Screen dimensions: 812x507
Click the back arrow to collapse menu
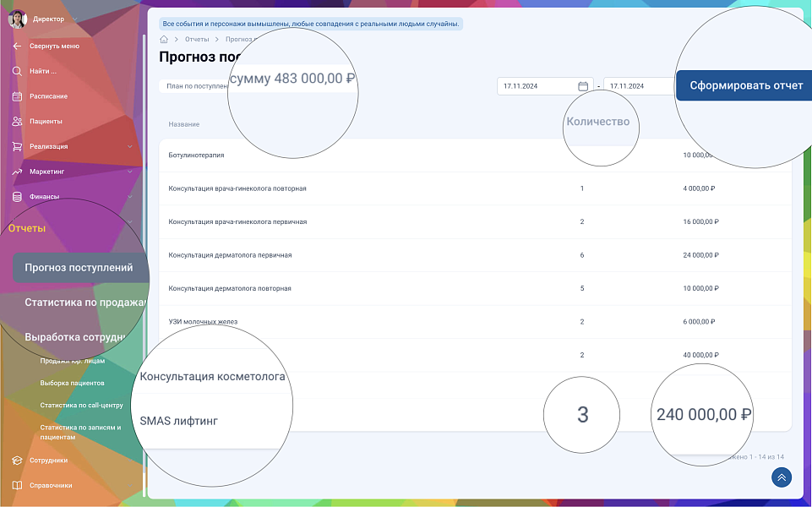coord(17,46)
